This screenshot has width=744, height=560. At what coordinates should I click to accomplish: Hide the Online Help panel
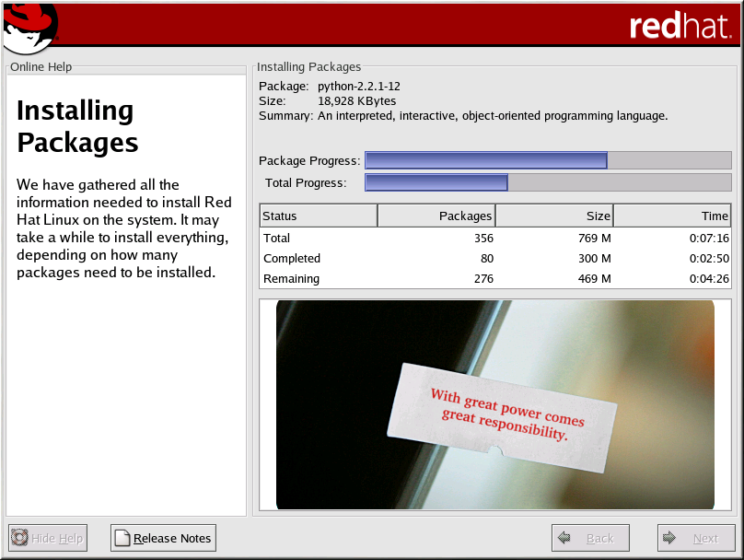point(48,538)
